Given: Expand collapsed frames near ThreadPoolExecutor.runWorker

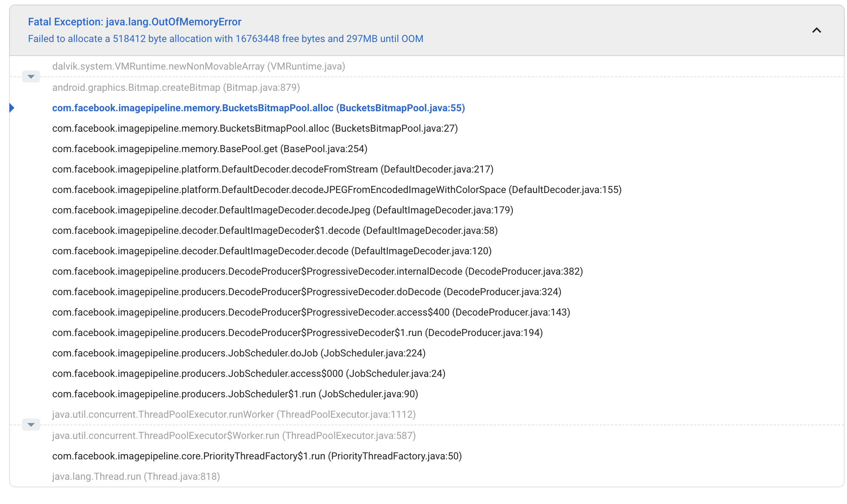Looking at the screenshot, I should pyautogui.click(x=31, y=425).
